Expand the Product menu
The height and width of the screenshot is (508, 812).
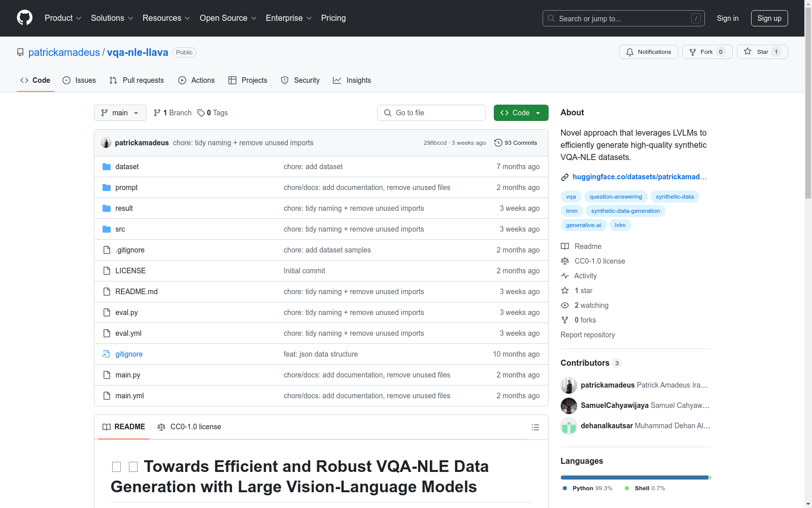pyautogui.click(x=63, y=18)
